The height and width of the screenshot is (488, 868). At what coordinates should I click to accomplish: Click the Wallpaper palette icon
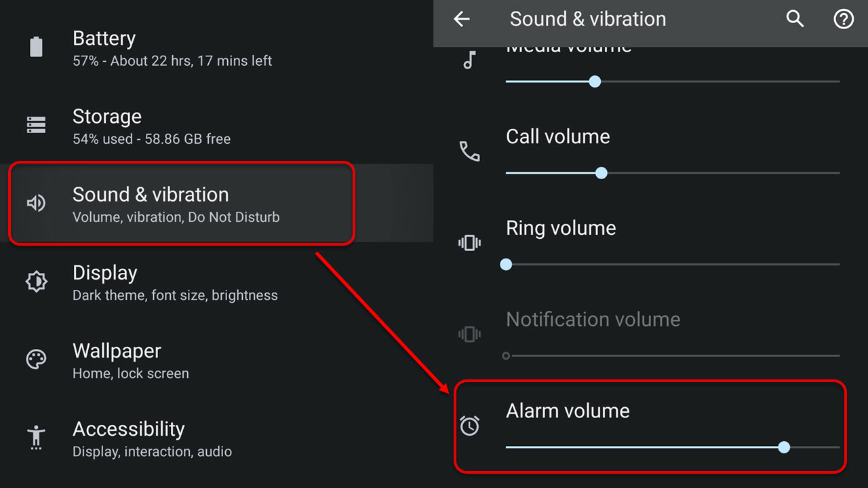pyautogui.click(x=35, y=359)
